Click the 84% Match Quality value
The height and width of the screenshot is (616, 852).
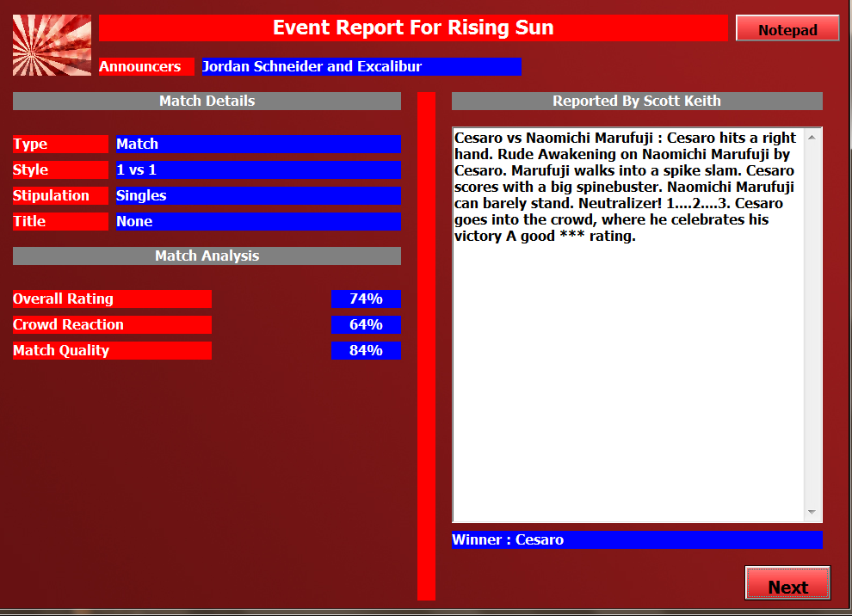point(366,350)
